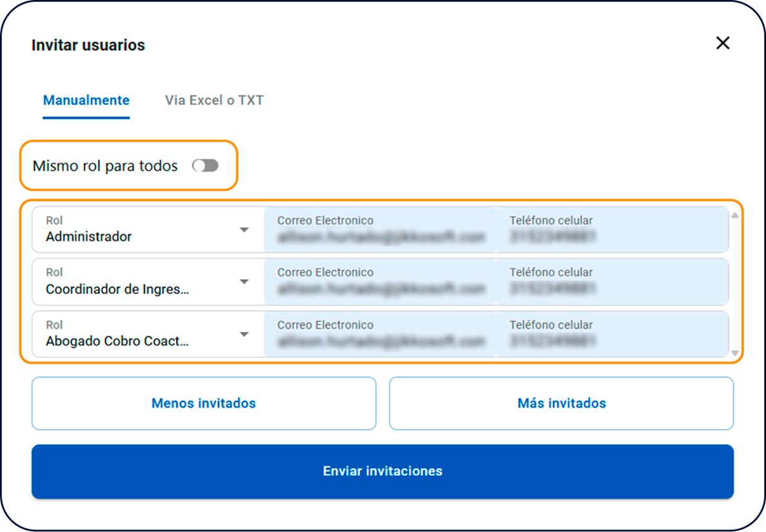
Task: Switch to the Manualmente tab
Action: 86,101
